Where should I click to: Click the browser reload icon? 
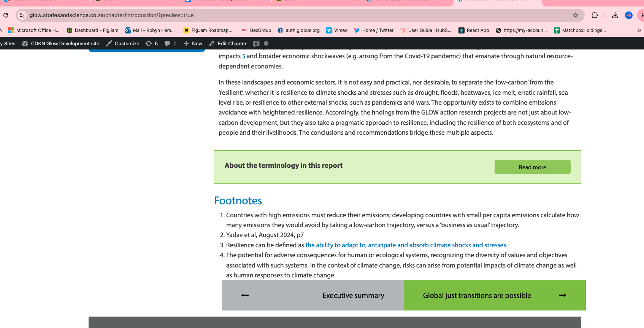coord(6,15)
